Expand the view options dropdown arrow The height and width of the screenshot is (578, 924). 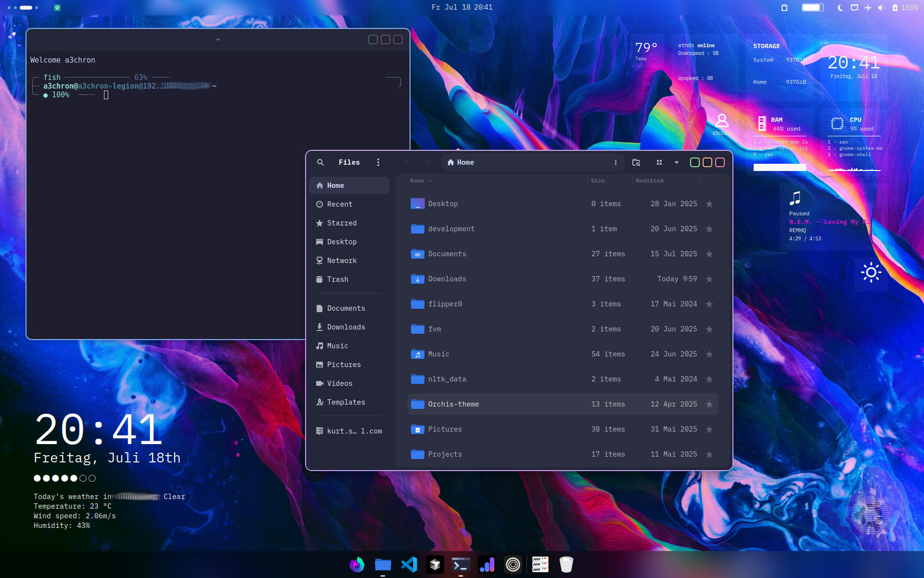coord(677,162)
